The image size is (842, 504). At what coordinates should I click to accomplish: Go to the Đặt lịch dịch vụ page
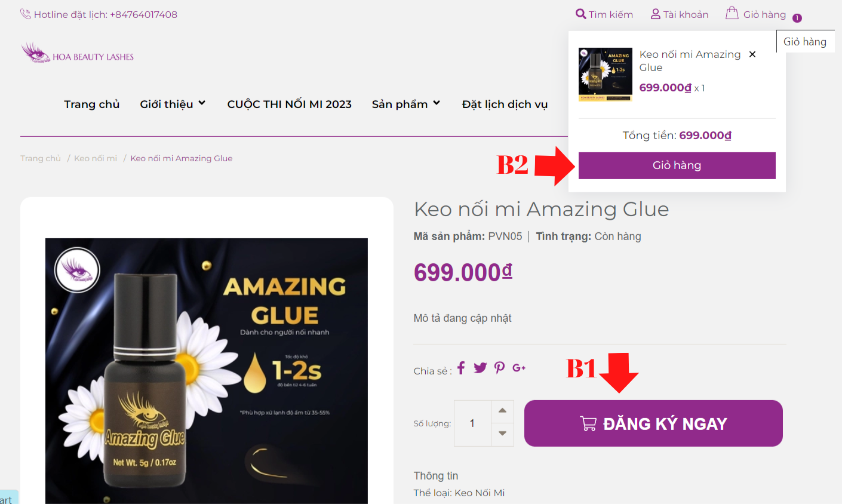coord(505,104)
